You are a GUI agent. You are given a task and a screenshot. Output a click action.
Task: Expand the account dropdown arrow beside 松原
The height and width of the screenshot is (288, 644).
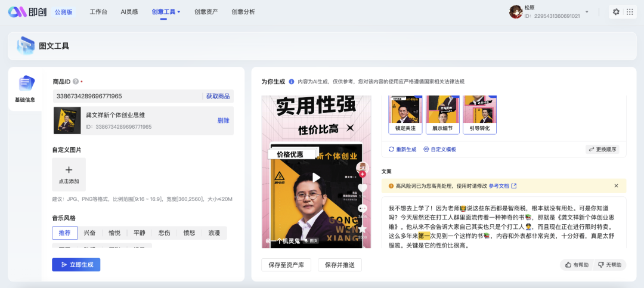coord(587,12)
